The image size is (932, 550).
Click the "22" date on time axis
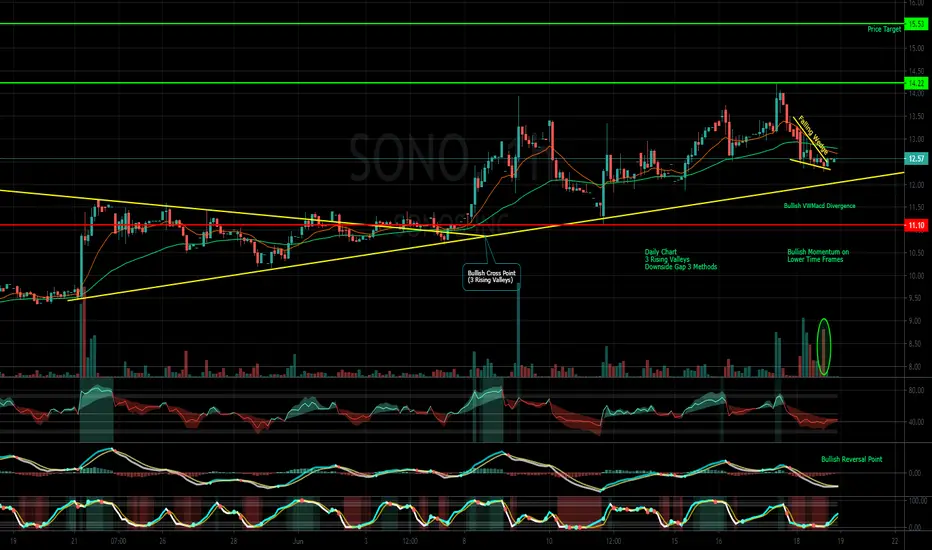pos(895,541)
